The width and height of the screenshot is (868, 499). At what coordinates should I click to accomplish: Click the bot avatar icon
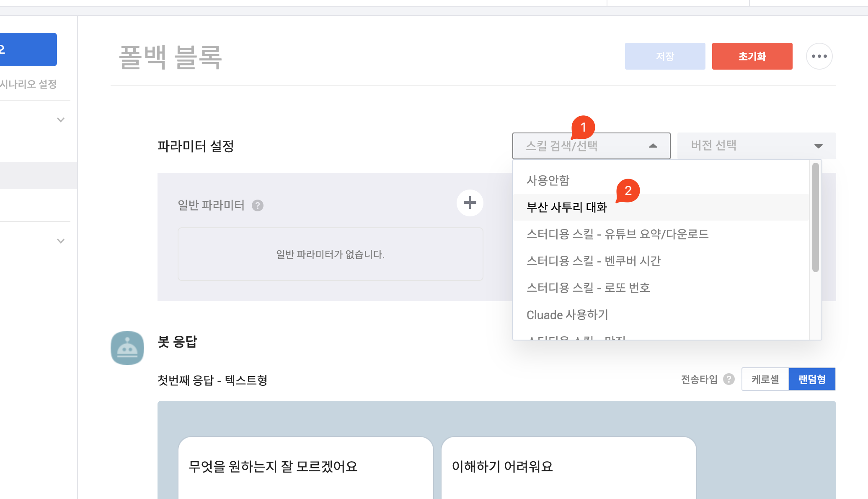click(127, 348)
